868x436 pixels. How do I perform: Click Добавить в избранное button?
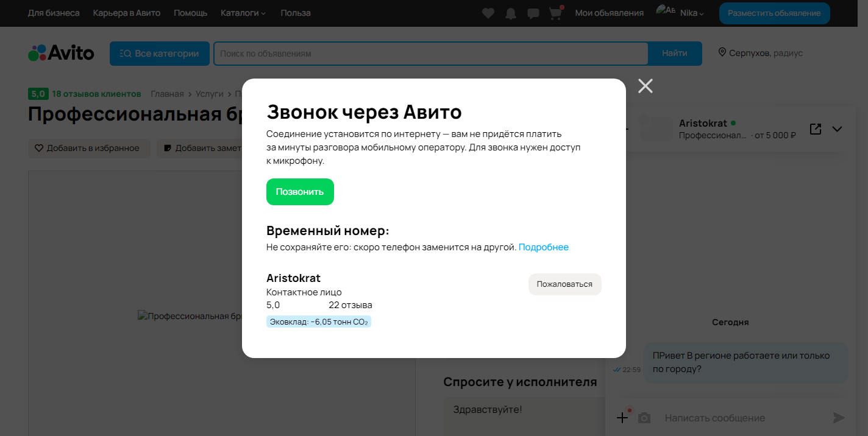pos(89,148)
